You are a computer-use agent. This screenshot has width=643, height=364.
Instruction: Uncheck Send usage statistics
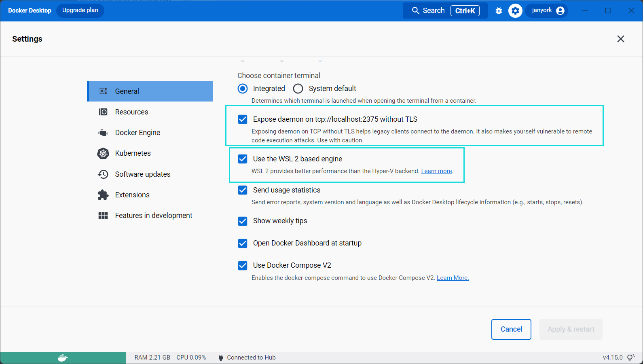tap(243, 190)
